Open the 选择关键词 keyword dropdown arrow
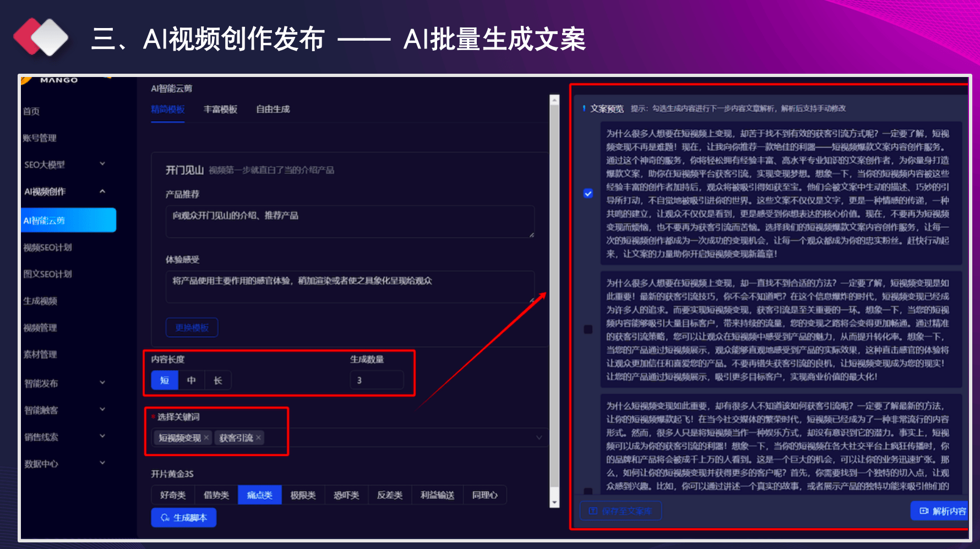The width and height of the screenshot is (980, 549). click(x=539, y=438)
